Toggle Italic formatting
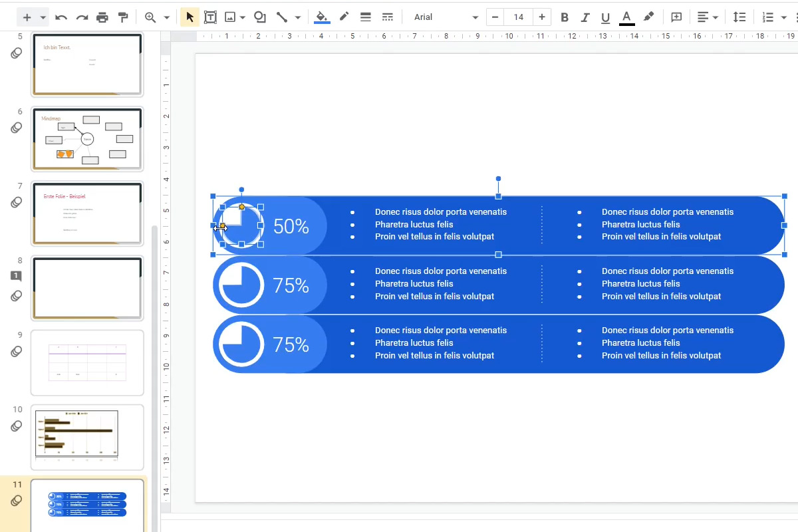This screenshot has width=798, height=532. click(x=585, y=17)
